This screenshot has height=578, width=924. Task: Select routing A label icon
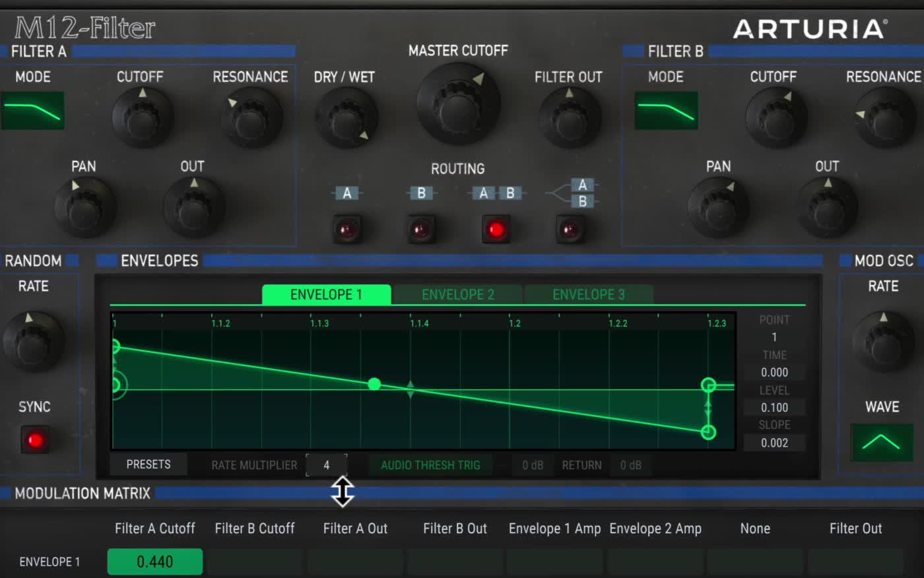[347, 193]
